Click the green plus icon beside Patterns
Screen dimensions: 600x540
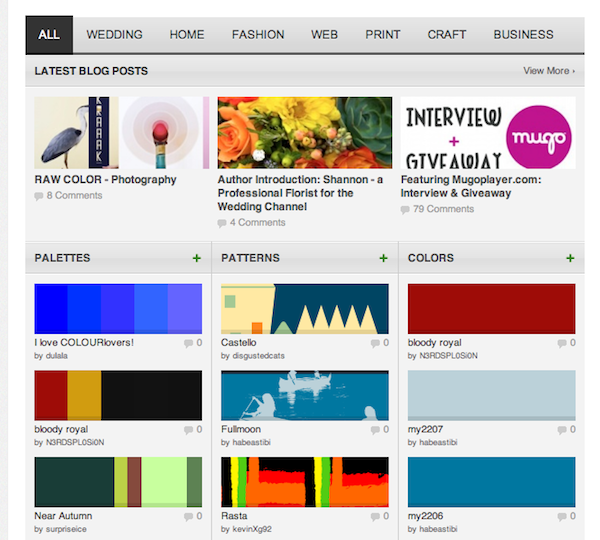coord(383,258)
